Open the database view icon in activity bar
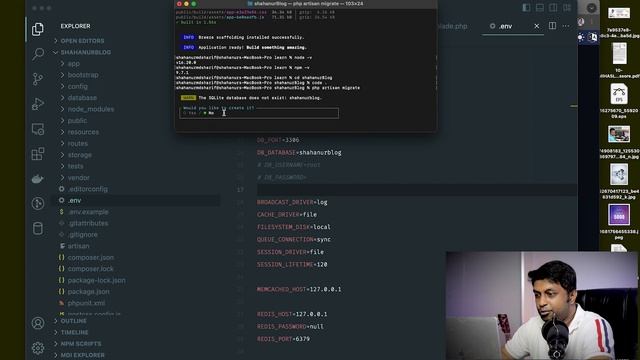Screen dimensions: 640x360 38,229
